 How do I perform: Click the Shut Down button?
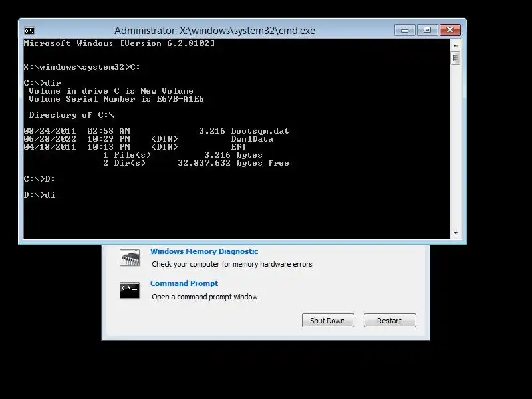328,321
